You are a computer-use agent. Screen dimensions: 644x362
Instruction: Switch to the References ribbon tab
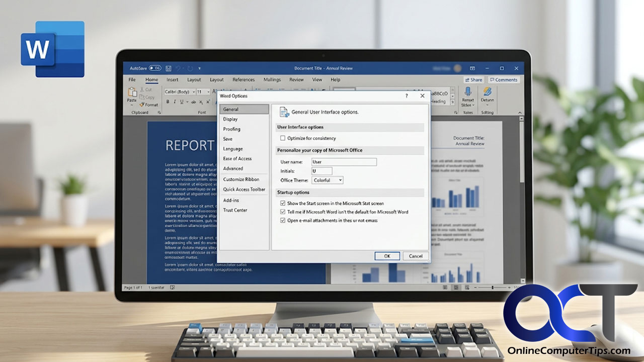pyautogui.click(x=244, y=79)
